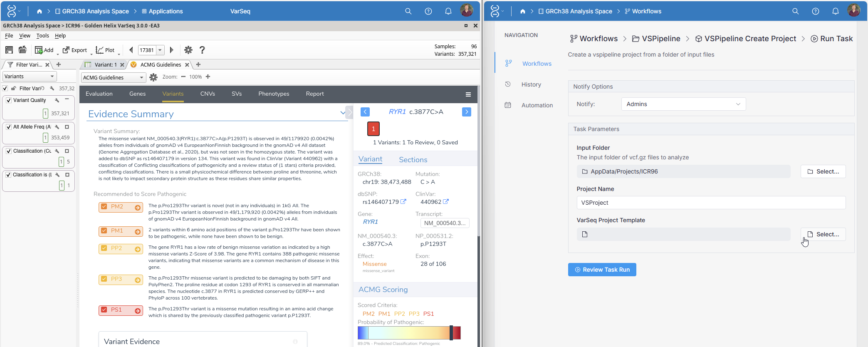Click Select for Input Folder

point(823,171)
